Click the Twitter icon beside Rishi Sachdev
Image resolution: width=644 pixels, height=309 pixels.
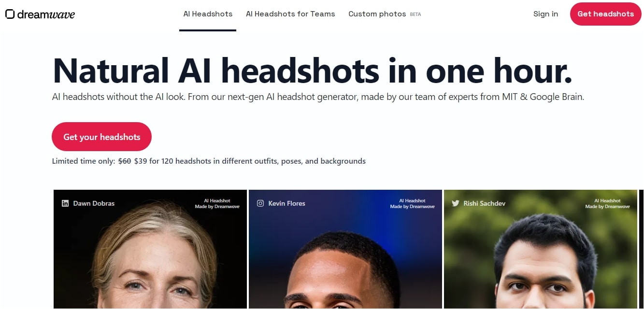(456, 203)
